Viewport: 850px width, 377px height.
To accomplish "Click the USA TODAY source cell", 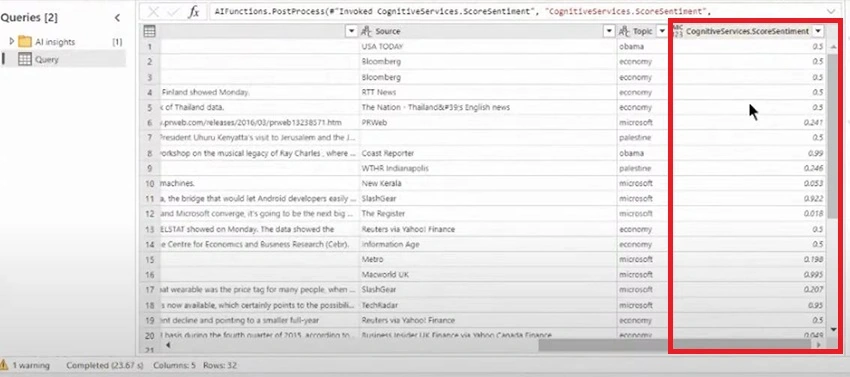I will pyautogui.click(x=487, y=47).
